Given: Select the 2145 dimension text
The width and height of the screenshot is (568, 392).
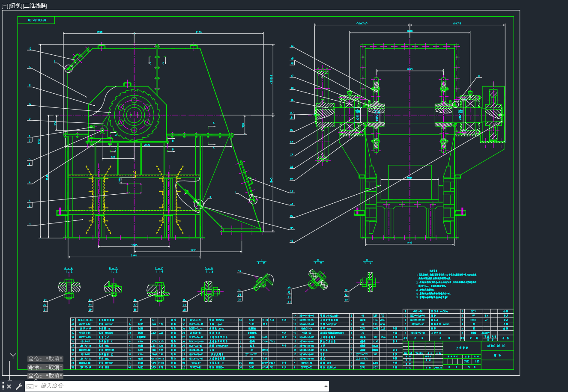Looking at the screenshot, I should click(134, 255).
